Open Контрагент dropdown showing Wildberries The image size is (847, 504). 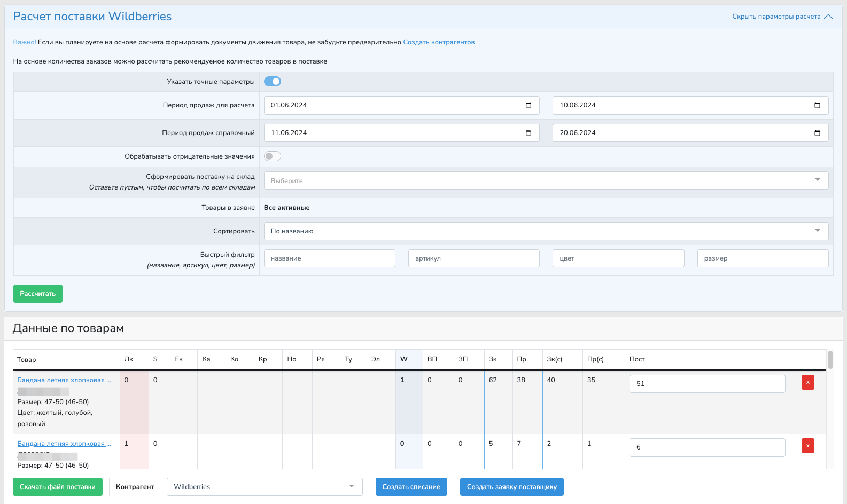tap(265, 487)
